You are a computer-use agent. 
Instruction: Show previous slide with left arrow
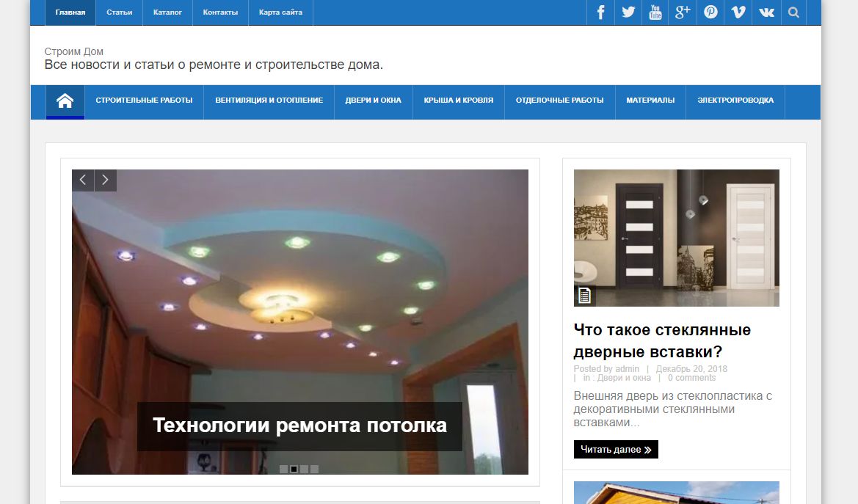click(x=83, y=180)
